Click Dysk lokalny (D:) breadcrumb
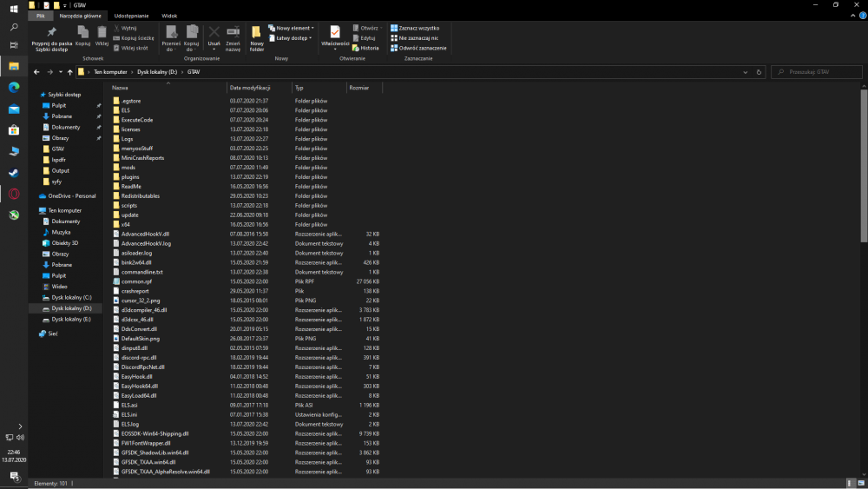This screenshot has height=489, width=868. click(157, 72)
